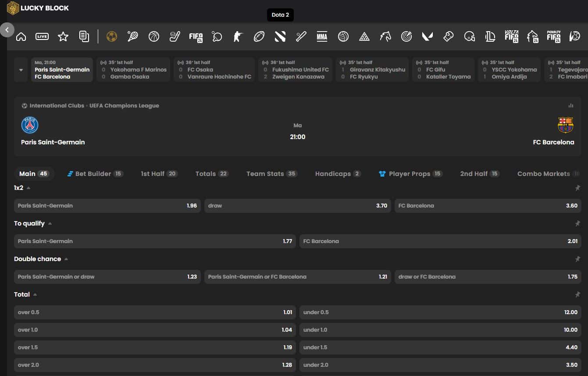Switch to the 1st Half tab
Image resolution: width=588 pixels, height=376 pixels.
pos(159,174)
